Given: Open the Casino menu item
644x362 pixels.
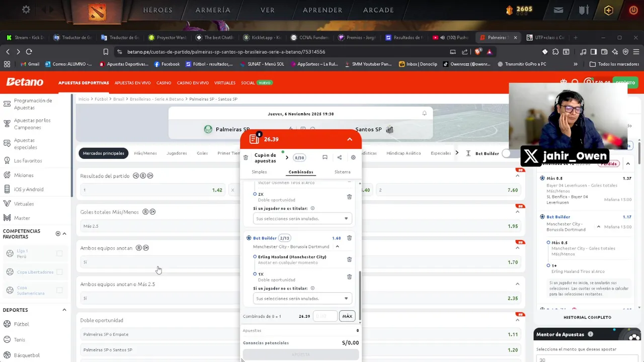Looking at the screenshot, I should click(164, 82).
